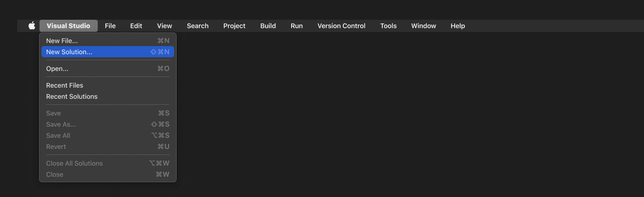The width and height of the screenshot is (644, 197).
Task: Click the Apple logo menu icon
Action: pyautogui.click(x=32, y=26)
